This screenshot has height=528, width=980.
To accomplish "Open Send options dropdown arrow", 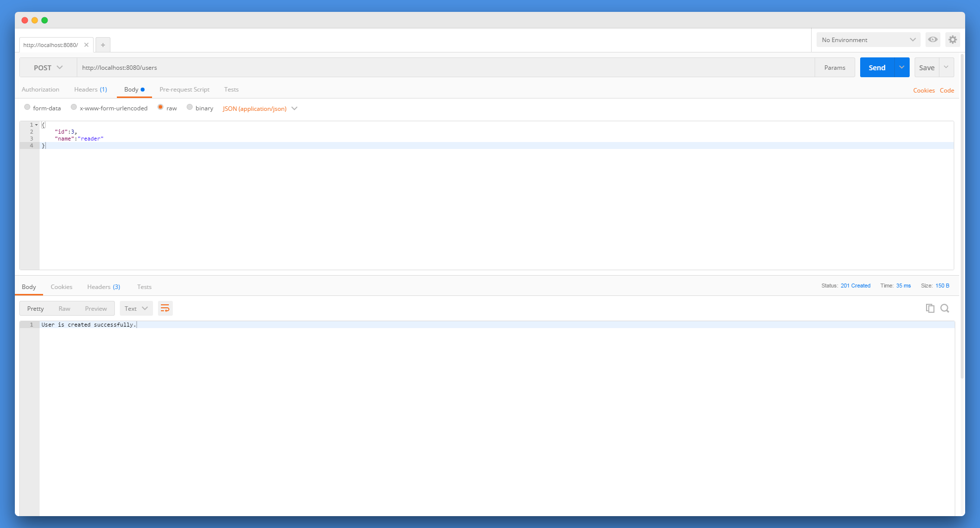I will [x=902, y=67].
